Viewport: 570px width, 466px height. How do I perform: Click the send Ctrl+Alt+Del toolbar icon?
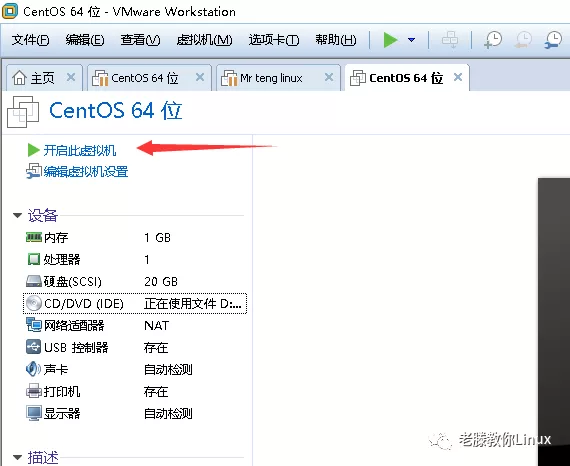[450, 40]
